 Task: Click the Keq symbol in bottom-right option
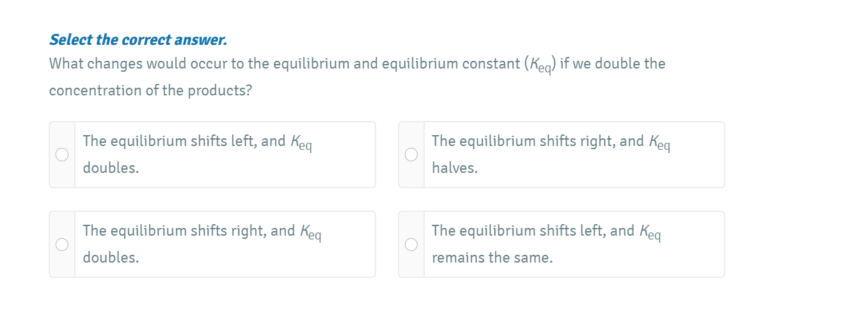pyautogui.click(x=650, y=232)
